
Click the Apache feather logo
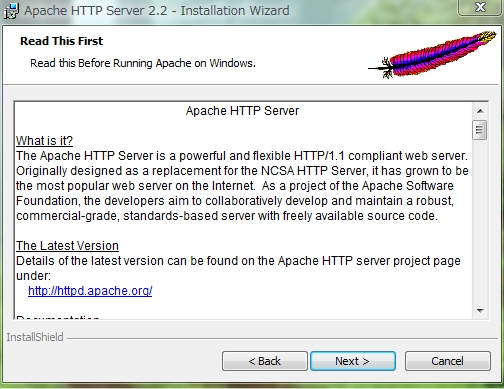pos(432,55)
